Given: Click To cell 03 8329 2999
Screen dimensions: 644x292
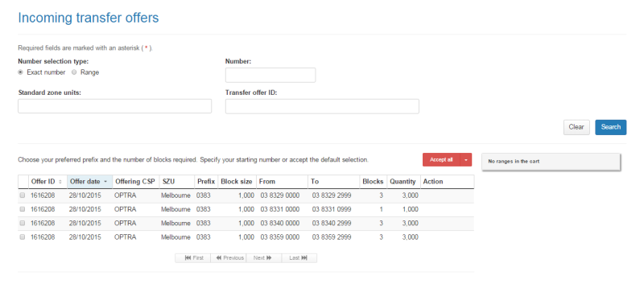Looking at the screenshot, I should click(x=332, y=195).
